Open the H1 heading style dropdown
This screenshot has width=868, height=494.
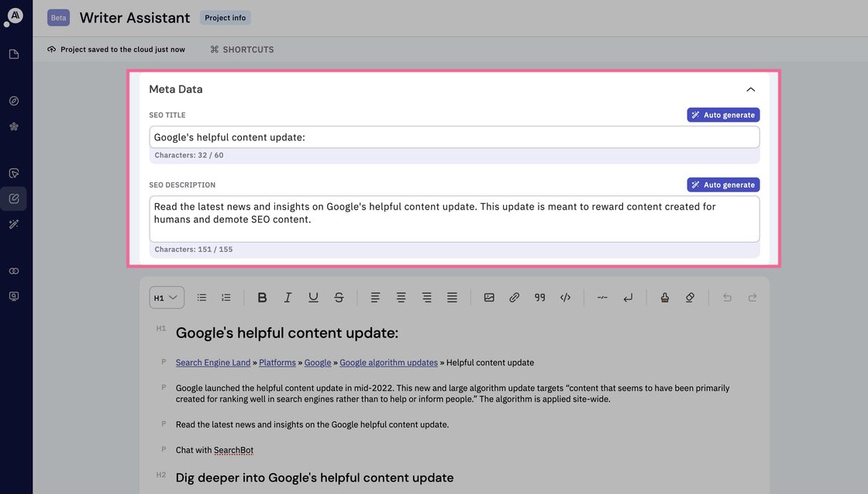coord(167,297)
